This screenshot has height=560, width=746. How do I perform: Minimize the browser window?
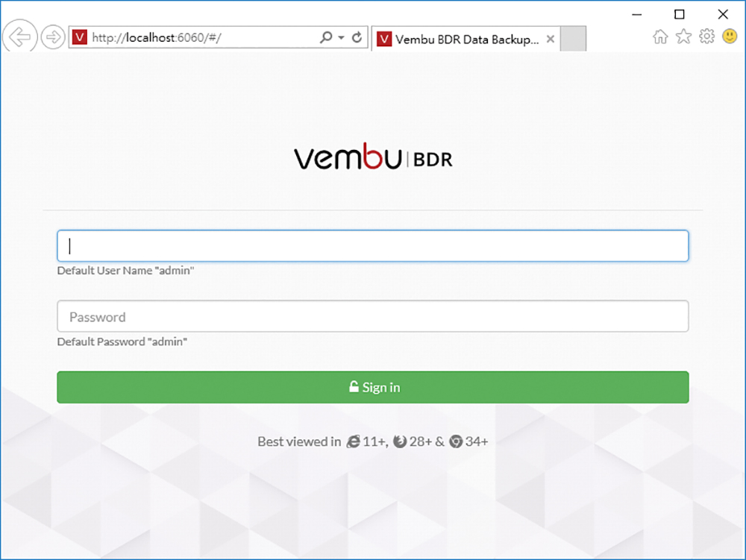(636, 14)
